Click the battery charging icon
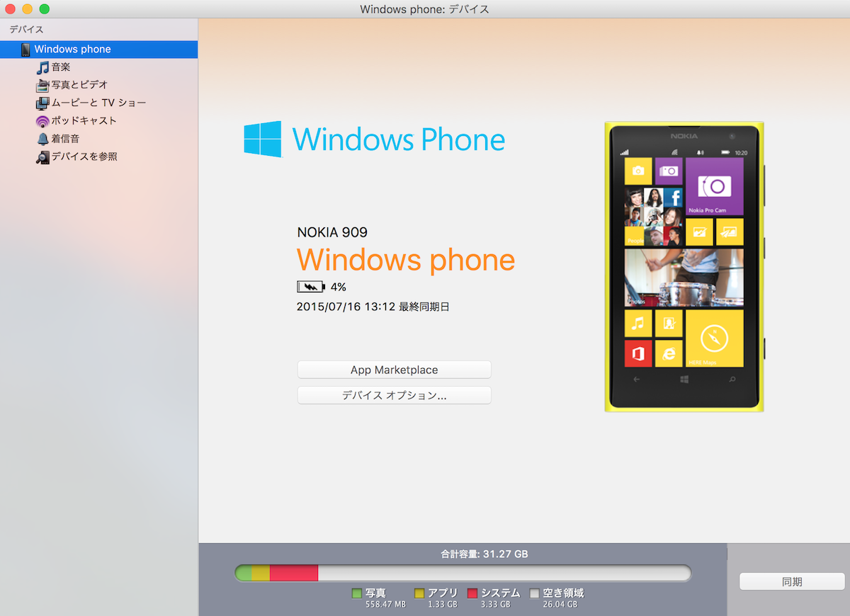This screenshot has height=616, width=850. (311, 287)
